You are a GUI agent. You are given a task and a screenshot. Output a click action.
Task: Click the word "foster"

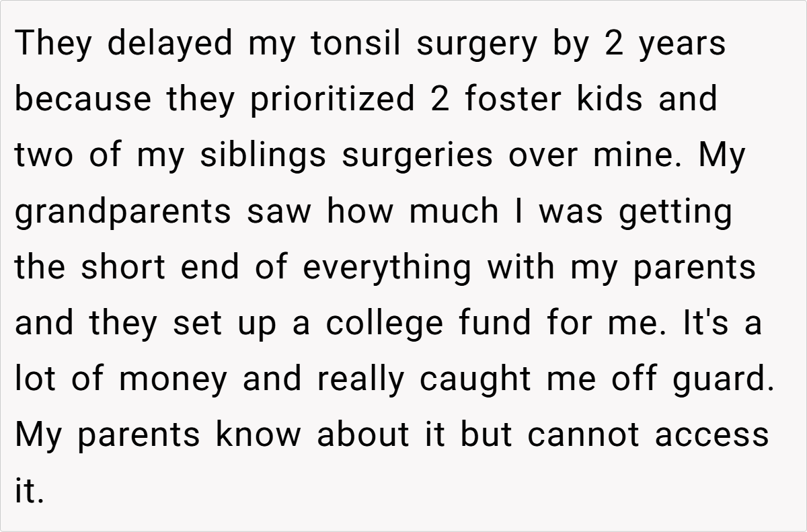pyautogui.click(x=511, y=100)
